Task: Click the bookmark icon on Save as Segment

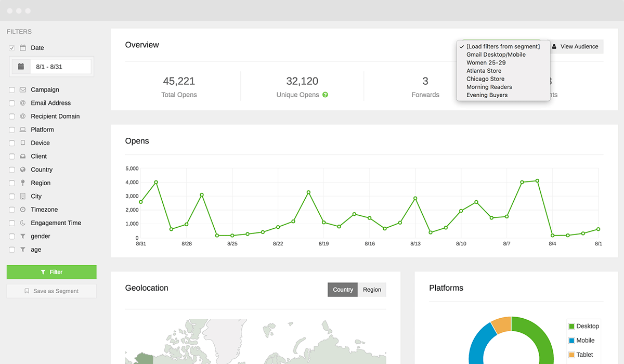Action: coord(27,291)
